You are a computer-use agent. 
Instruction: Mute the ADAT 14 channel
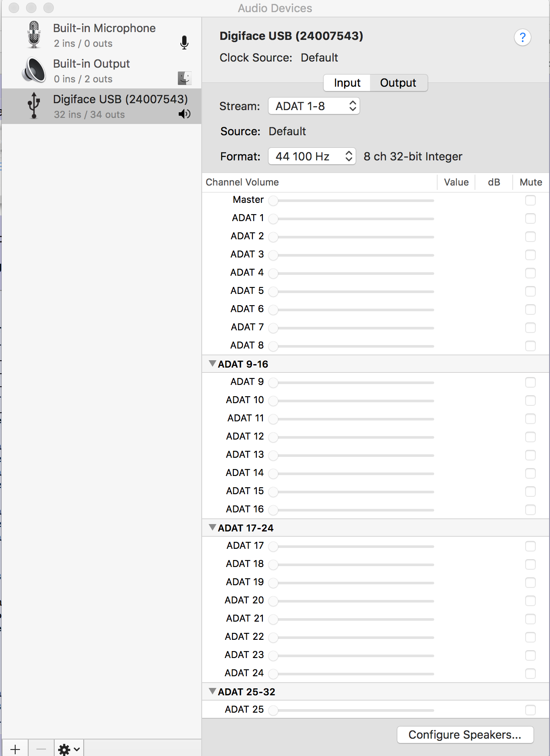pos(530,473)
